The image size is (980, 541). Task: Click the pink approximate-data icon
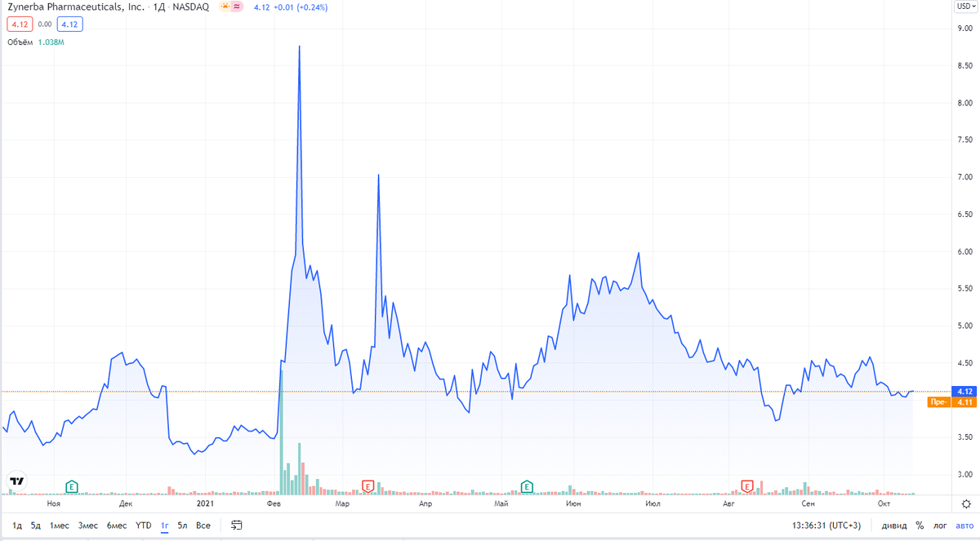[x=237, y=7]
